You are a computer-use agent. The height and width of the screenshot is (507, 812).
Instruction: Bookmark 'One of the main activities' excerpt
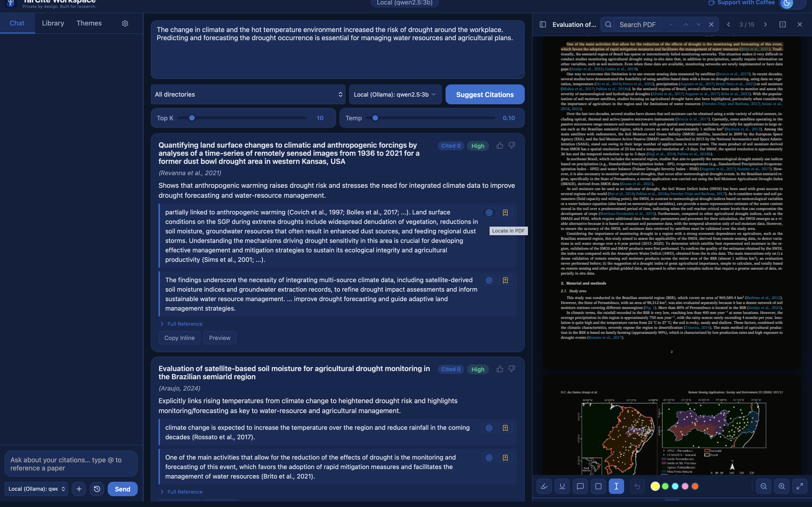[505, 458]
